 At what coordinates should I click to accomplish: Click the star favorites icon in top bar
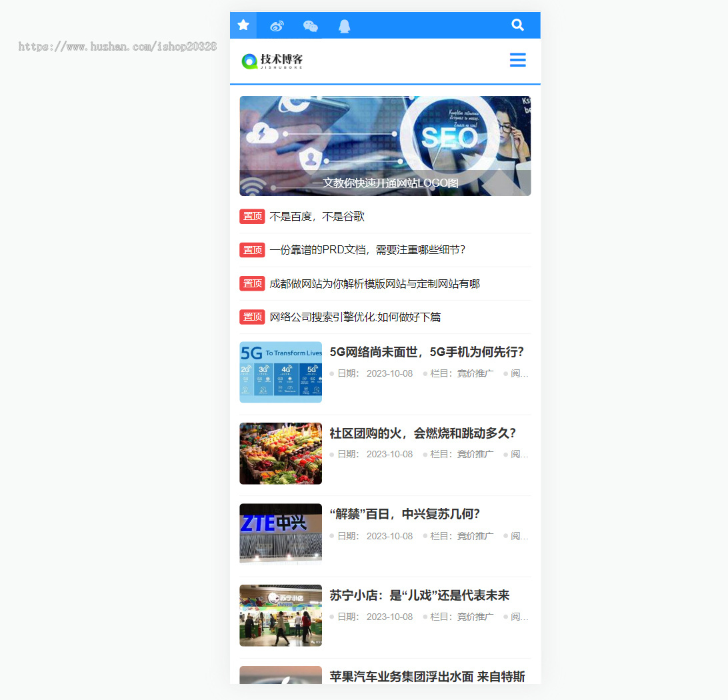click(x=243, y=25)
